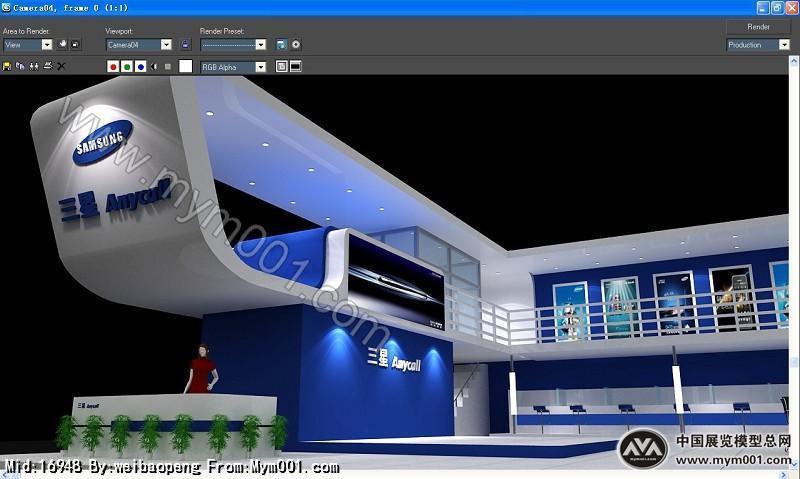Print the rendered image
Screen dimensions: 800x479
(47, 66)
